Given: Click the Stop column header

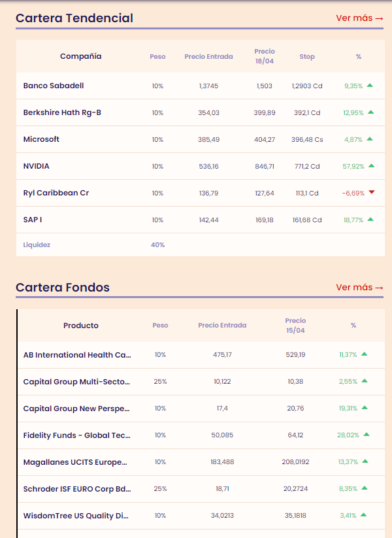Looking at the screenshot, I should pos(307,57).
